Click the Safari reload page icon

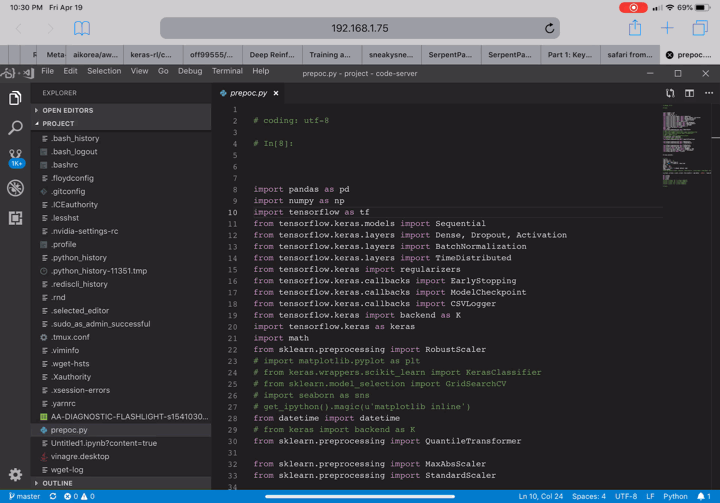click(x=549, y=28)
